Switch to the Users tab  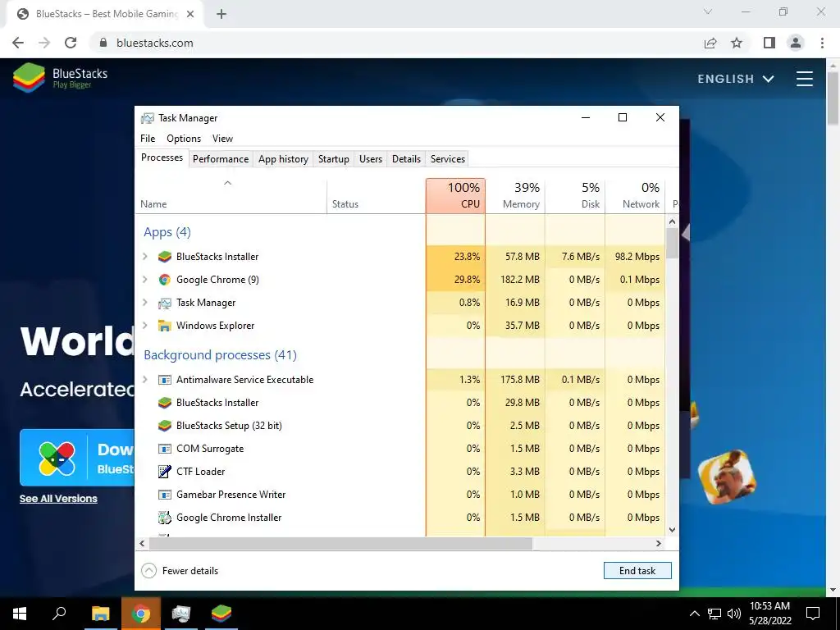pyautogui.click(x=371, y=159)
